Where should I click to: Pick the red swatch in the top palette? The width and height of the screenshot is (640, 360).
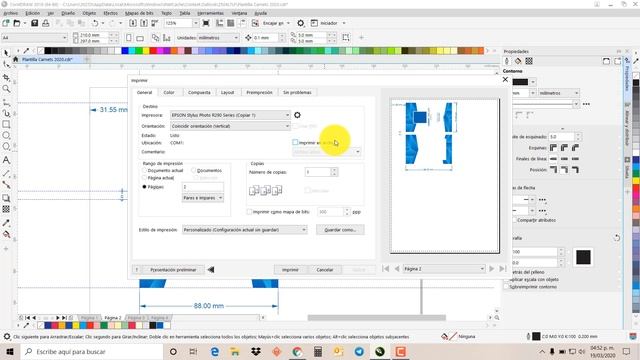[x=153, y=51]
